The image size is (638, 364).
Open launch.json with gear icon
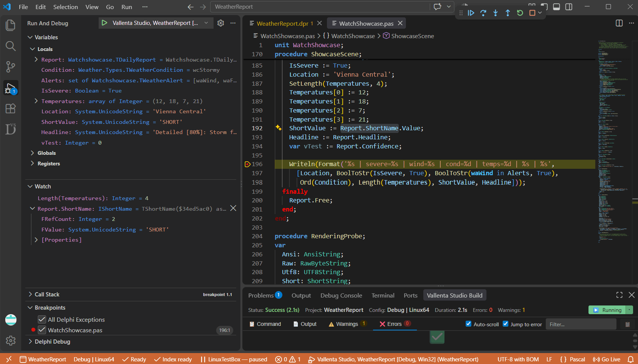pyautogui.click(x=221, y=23)
